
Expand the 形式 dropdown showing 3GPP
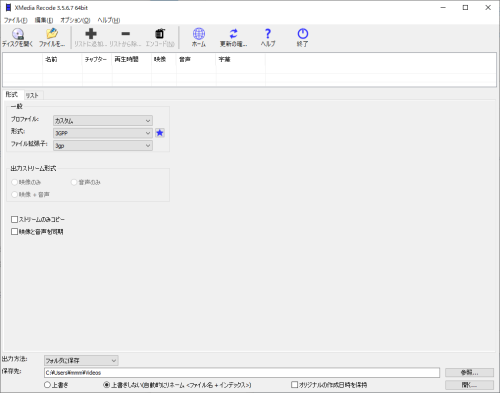pyautogui.click(x=103, y=133)
